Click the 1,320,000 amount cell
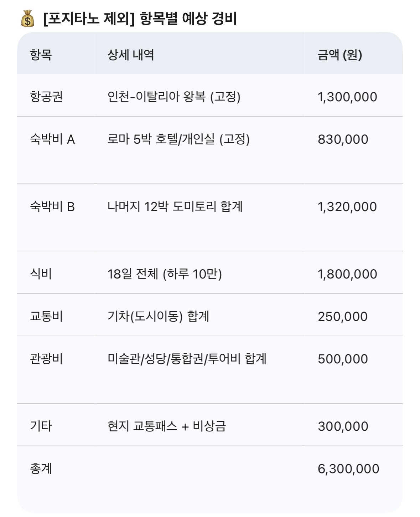The image size is (420, 517). point(347,207)
